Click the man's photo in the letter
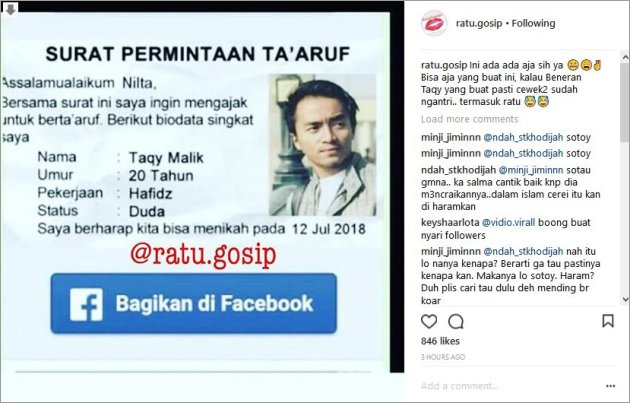This screenshot has width=630, height=403. coord(323,145)
